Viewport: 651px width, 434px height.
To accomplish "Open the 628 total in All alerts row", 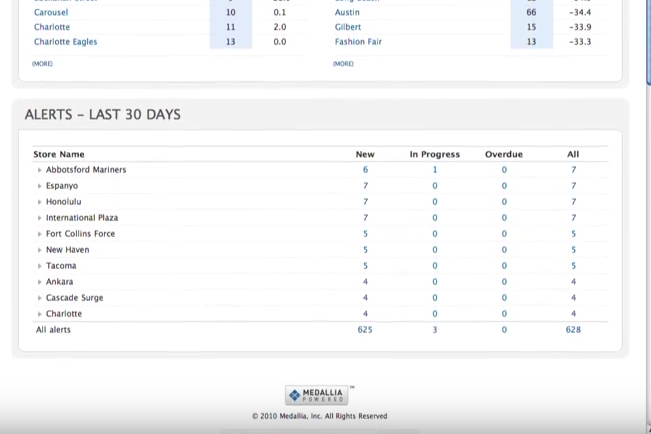I will (573, 329).
